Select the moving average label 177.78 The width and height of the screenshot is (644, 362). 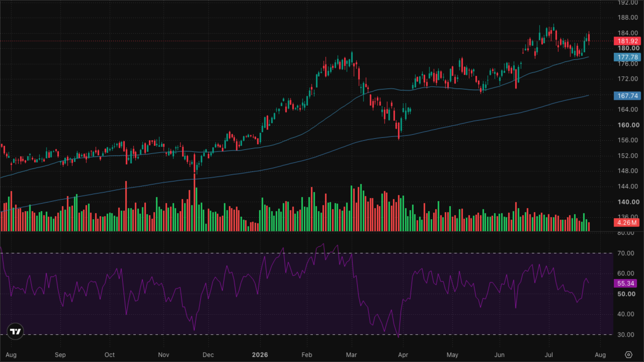tap(627, 57)
